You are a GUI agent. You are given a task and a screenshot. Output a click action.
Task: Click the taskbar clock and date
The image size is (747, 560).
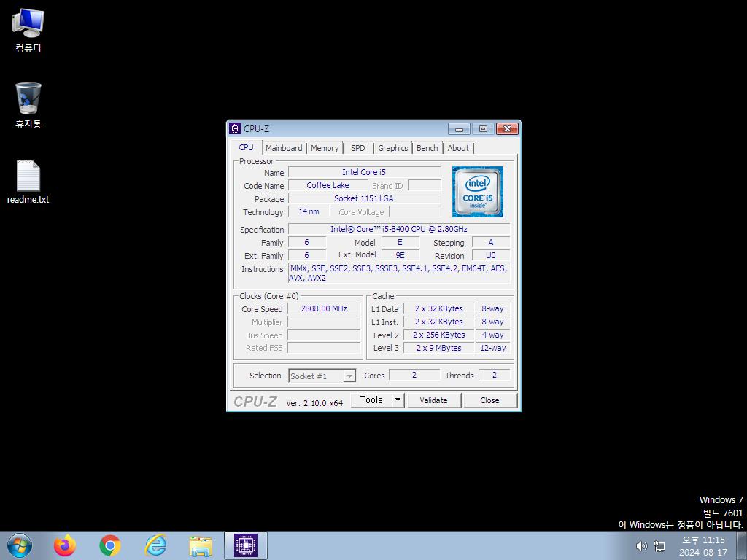(x=703, y=546)
